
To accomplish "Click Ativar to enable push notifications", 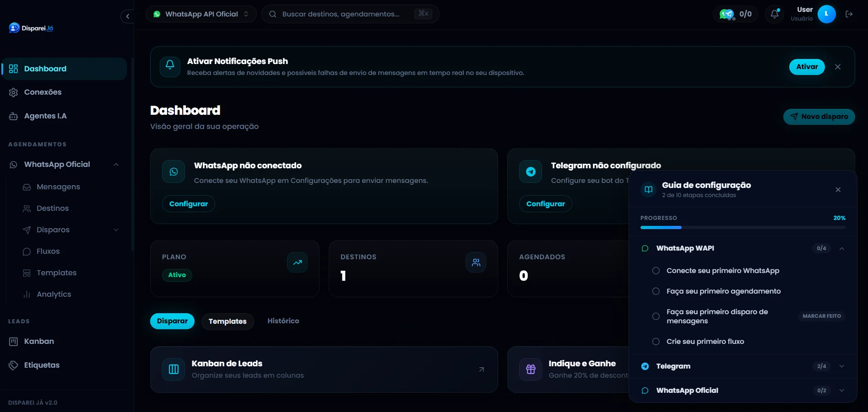I will (x=807, y=67).
